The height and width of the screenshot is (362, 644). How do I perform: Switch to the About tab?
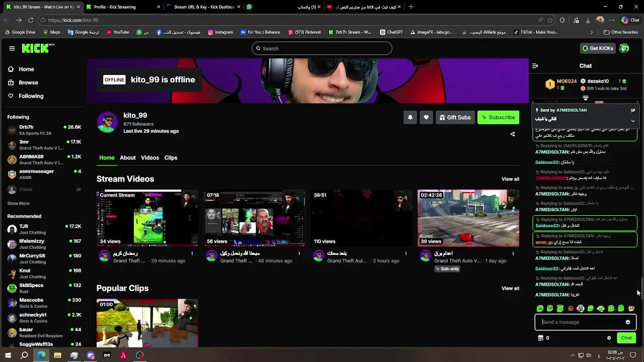pos(127,158)
